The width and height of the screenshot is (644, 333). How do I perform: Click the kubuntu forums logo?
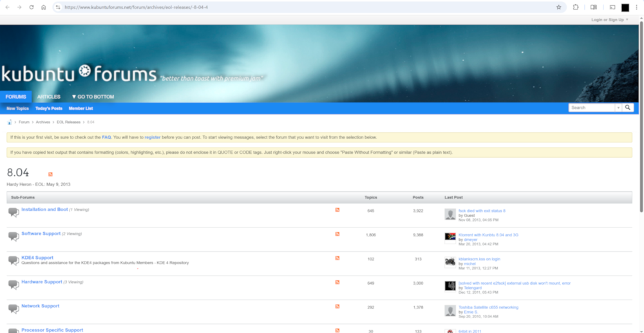click(x=79, y=74)
